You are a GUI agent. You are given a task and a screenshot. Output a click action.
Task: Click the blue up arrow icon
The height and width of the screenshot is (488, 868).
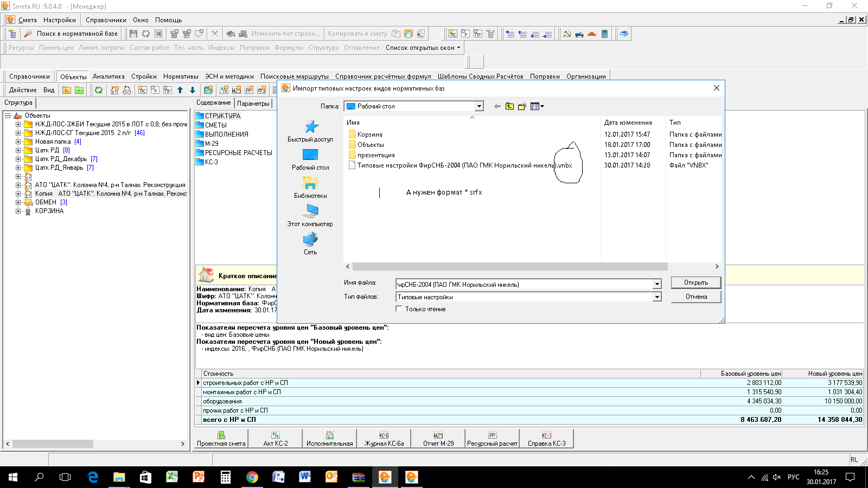pyautogui.click(x=180, y=90)
